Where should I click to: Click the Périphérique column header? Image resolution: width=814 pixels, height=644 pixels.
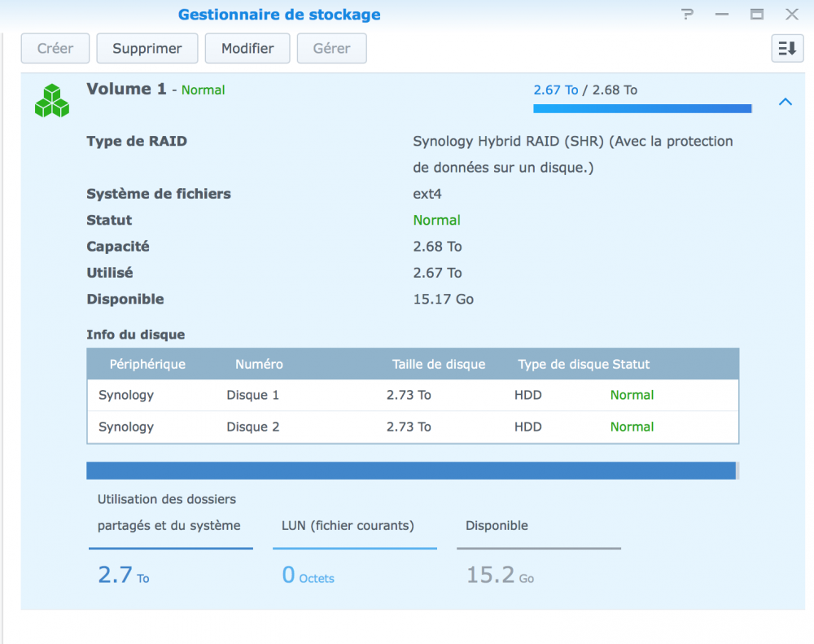point(147,364)
